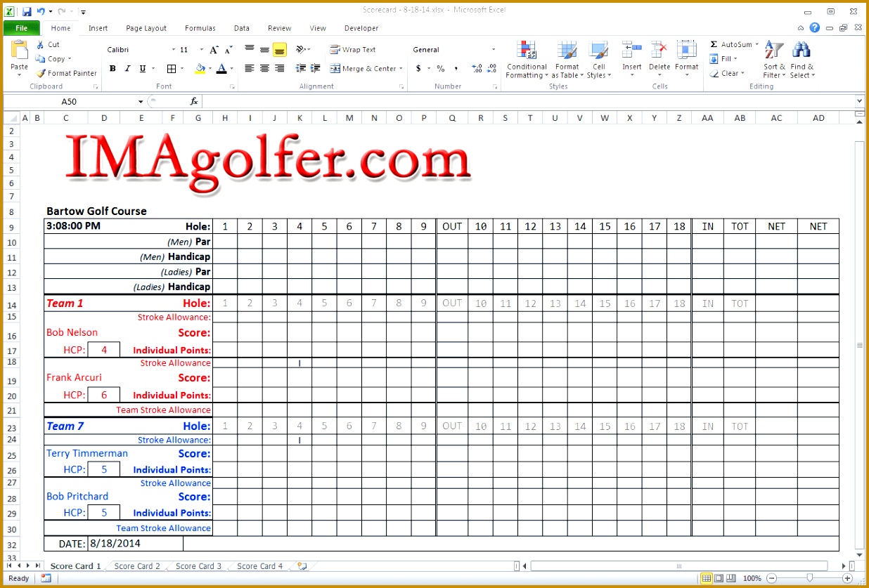Select the Format Painter tool

point(66,73)
